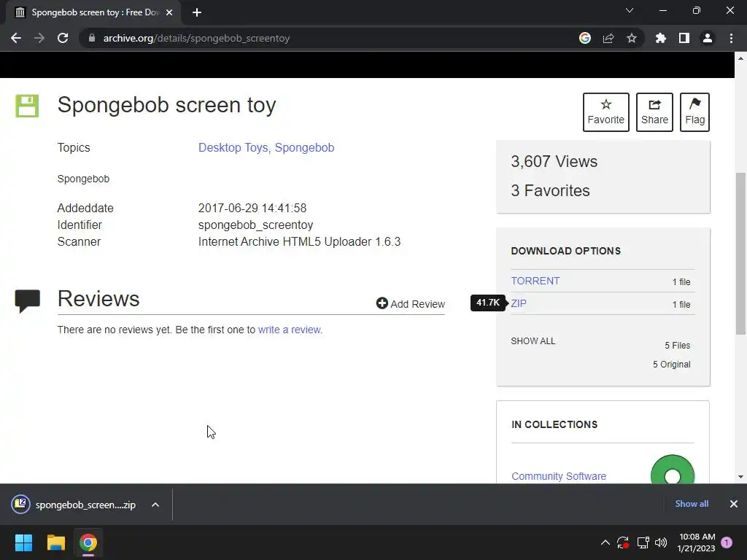Click Show all downloads

692,504
